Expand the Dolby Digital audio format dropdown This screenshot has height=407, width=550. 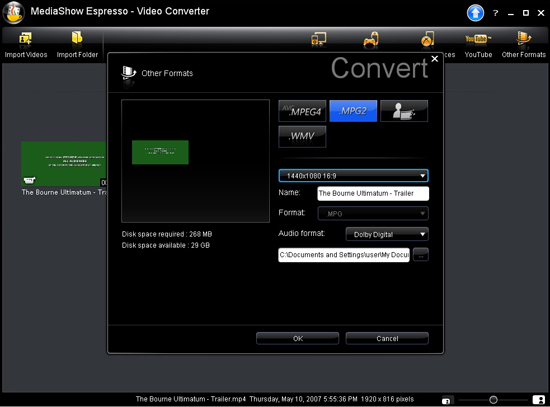click(387, 234)
